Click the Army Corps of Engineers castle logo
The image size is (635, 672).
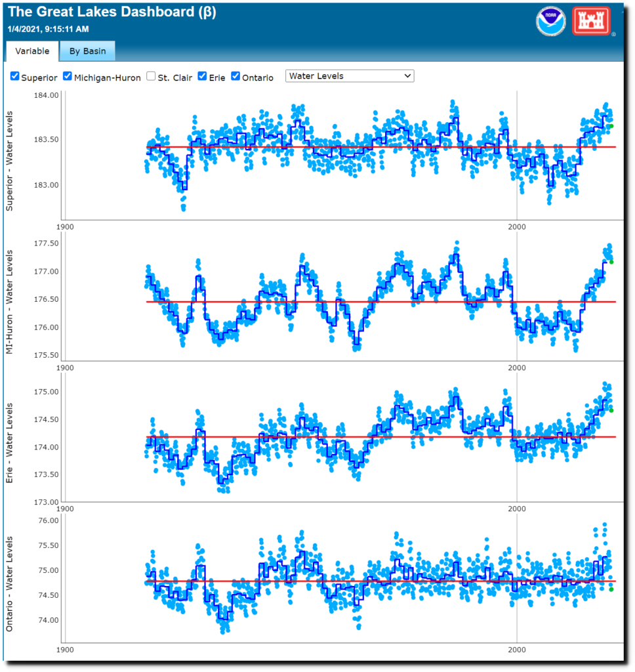point(591,22)
